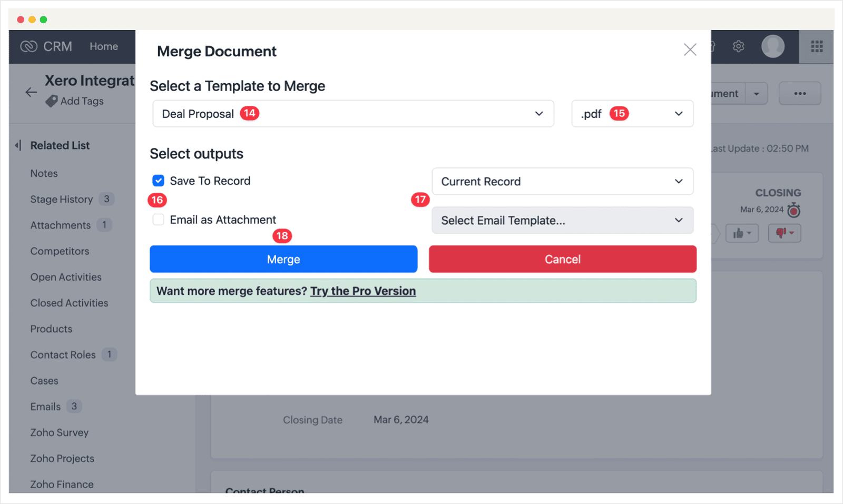The image size is (843, 504).
Task: Click the back arrow beside Xero Integration
Action: [x=31, y=92]
